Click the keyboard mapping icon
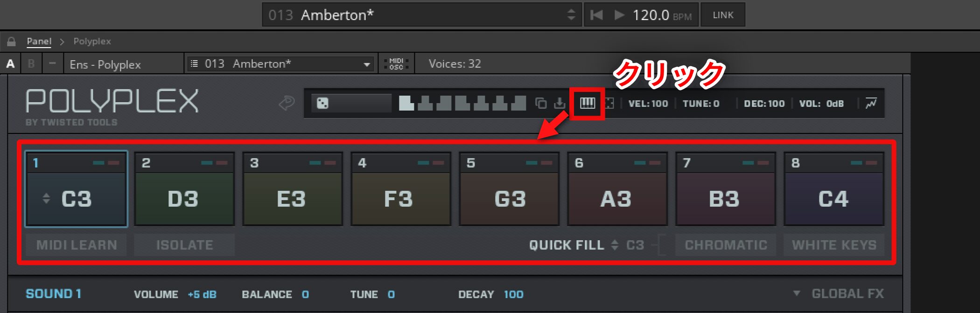Viewport: 980px width, 313px height. pyautogui.click(x=587, y=103)
